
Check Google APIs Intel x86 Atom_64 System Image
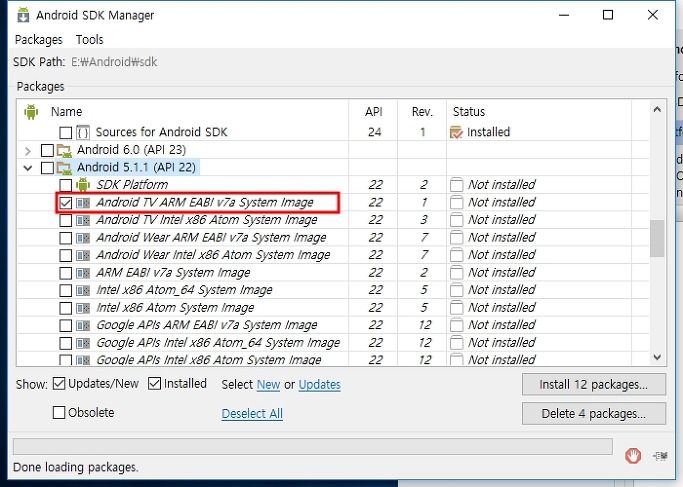65,343
